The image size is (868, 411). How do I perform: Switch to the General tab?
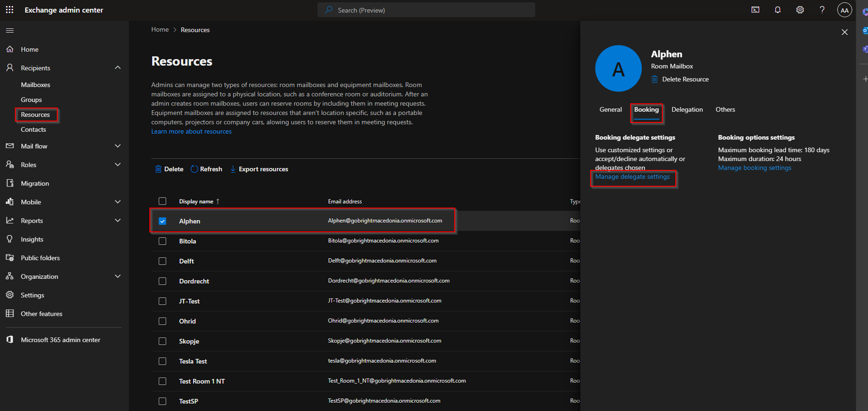tap(611, 109)
